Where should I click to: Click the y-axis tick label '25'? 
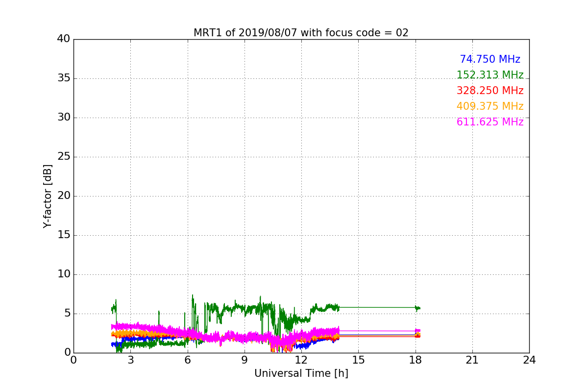pyautogui.click(x=64, y=157)
